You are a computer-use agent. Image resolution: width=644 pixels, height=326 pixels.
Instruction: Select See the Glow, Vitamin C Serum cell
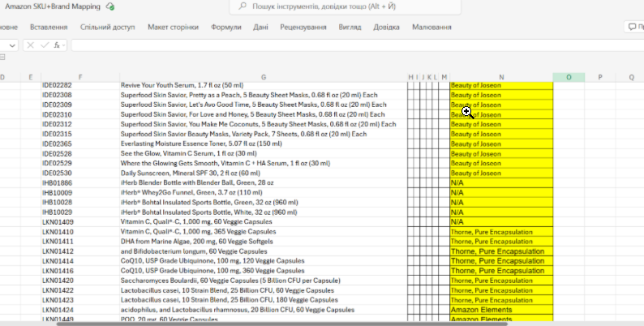click(x=264, y=153)
